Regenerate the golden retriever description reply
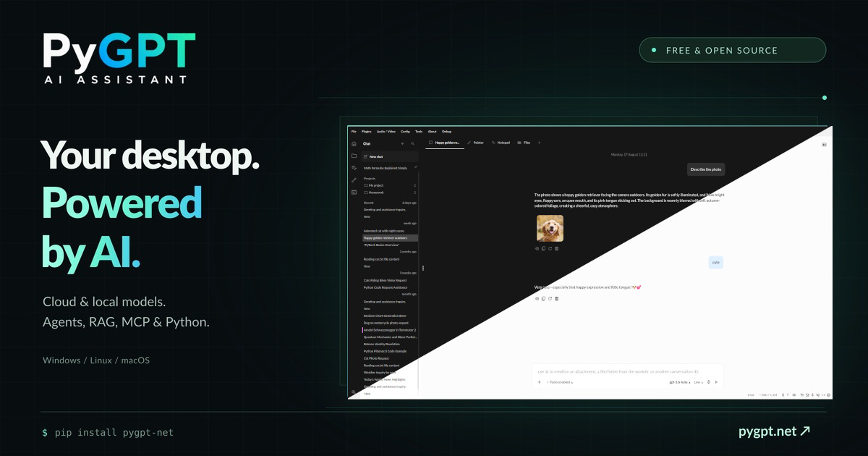This screenshot has height=456, width=868. coord(550,248)
